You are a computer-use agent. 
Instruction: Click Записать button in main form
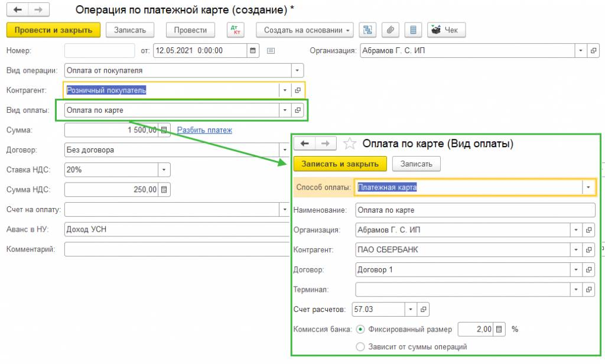pyautogui.click(x=129, y=30)
